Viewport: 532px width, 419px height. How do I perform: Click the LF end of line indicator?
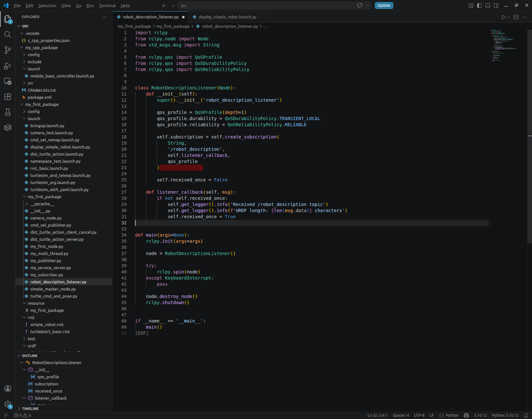point(432,415)
